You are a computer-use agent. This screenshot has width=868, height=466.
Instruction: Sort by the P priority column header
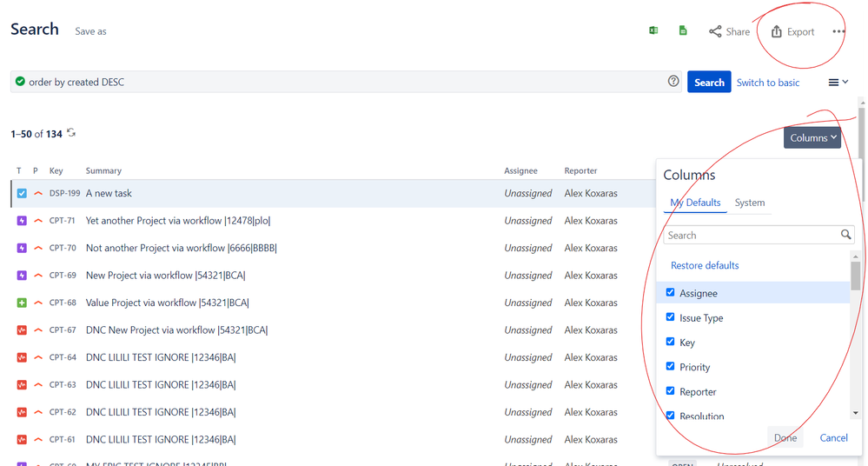[x=36, y=170]
